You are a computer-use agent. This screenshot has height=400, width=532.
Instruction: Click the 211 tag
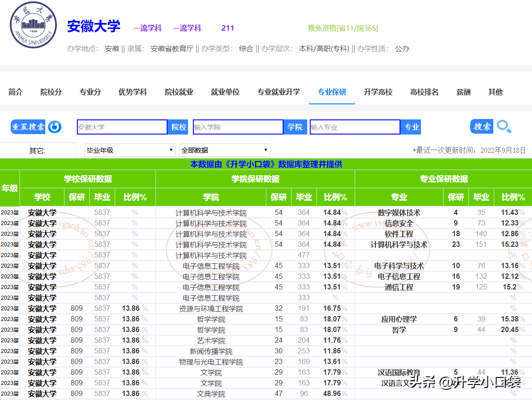[228, 28]
